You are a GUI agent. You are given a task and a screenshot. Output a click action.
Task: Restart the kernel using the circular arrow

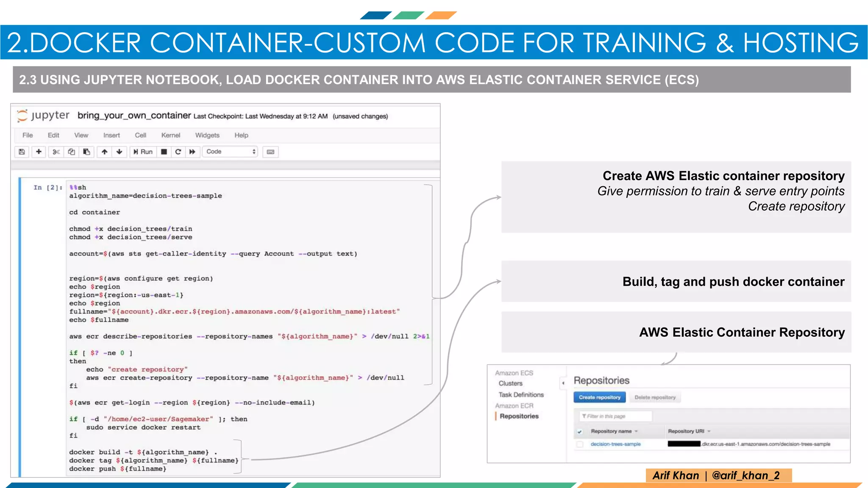178,152
